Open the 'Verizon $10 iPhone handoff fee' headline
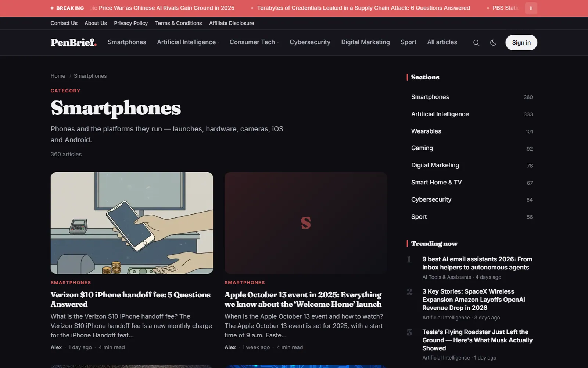588x368 pixels. pos(130,300)
